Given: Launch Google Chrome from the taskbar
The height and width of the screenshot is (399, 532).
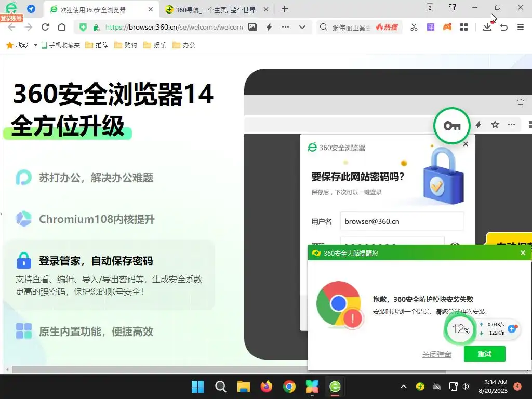Looking at the screenshot, I should click(289, 387).
